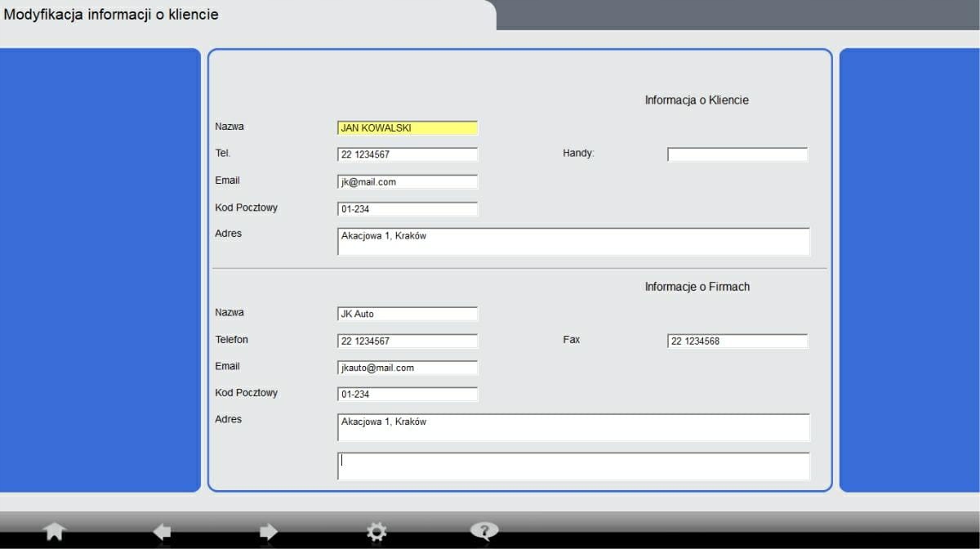Click the forward arrow icon
The height and width of the screenshot is (549, 980).
click(268, 532)
